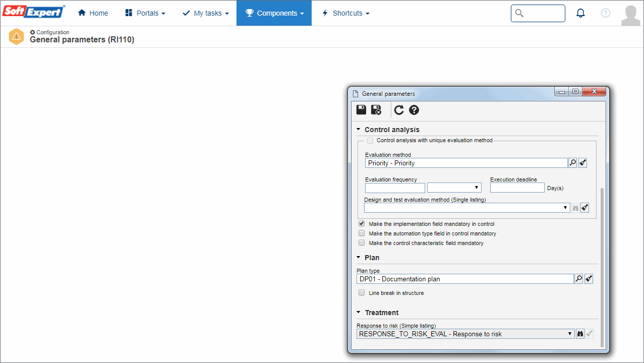The height and width of the screenshot is (363, 644).
Task: Click the Evaluation method text field
Action: (x=466, y=163)
